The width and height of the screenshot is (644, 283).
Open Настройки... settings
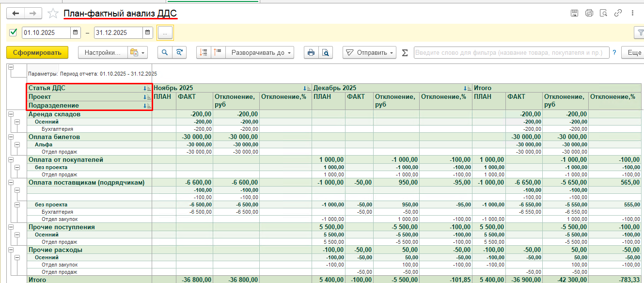[102, 52]
